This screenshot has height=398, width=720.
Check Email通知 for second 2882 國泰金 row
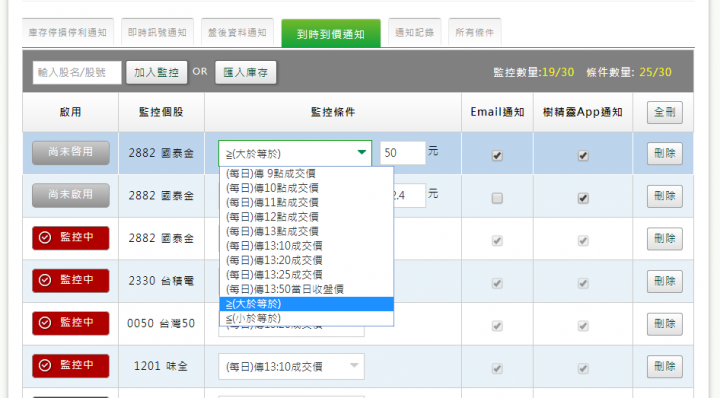(497, 198)
